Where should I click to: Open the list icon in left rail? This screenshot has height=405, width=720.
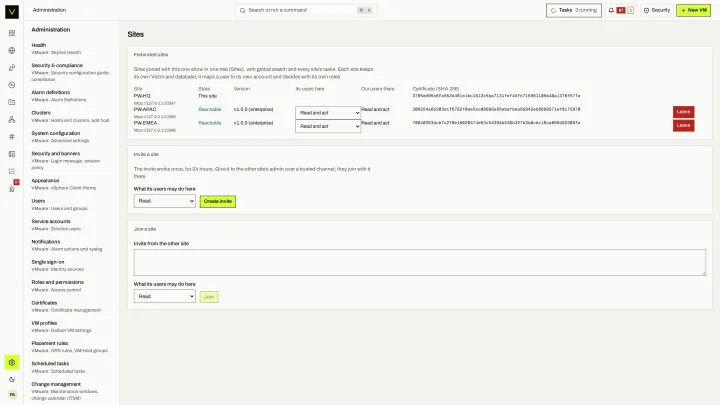(x=12, y=171)
